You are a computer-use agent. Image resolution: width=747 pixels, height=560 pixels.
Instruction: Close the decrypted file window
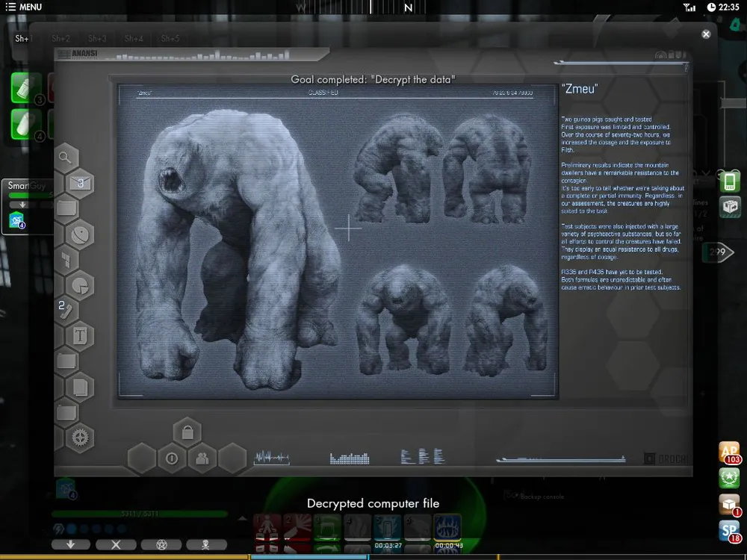click(x=706, y=34)
